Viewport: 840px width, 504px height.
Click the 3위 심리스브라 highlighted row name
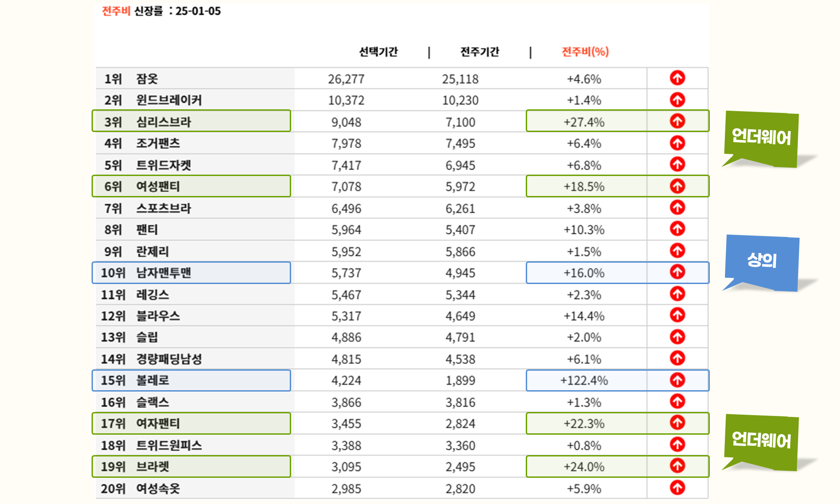pyautogui.click(x=163, y=122)
